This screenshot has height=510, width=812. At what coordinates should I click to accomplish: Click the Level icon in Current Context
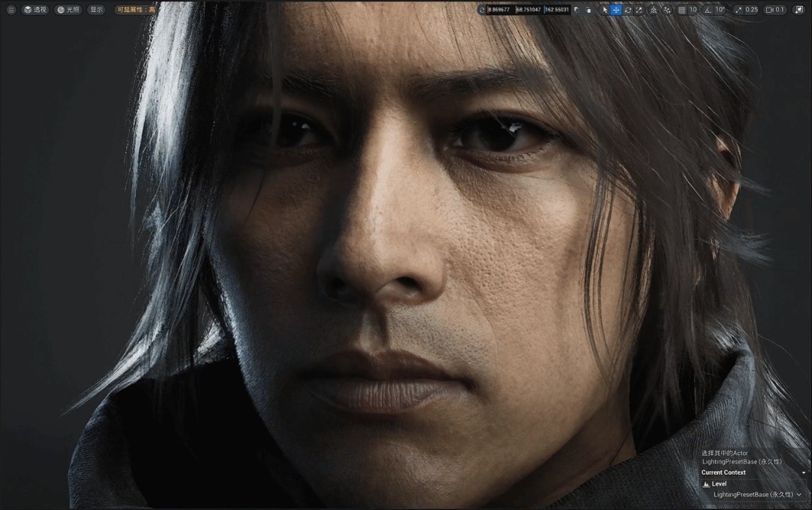pyautogui.click(x=706, y=484)
